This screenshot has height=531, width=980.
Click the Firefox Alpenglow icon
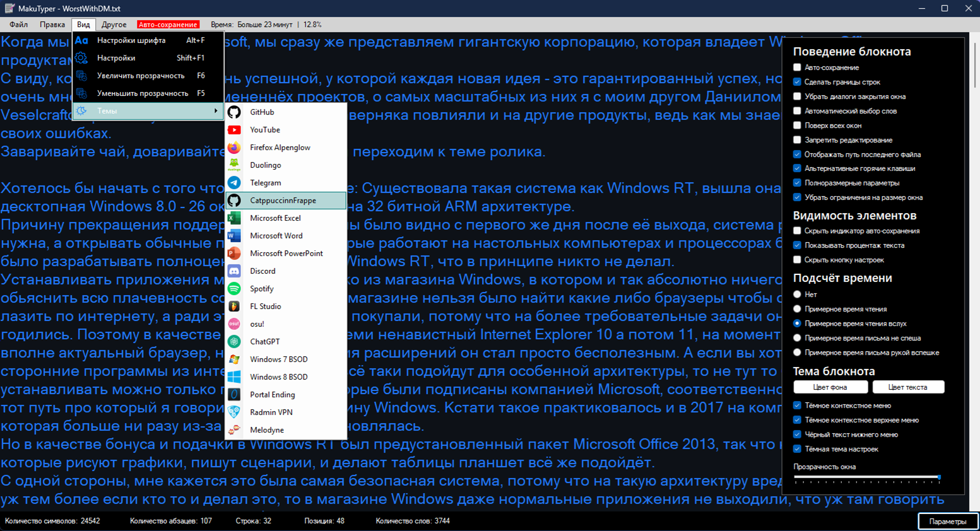tap(234, 148)
